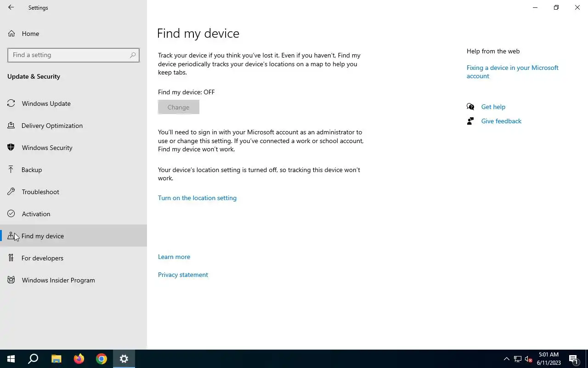Click the Give feedback person icon
Image resolution: width=588 pixels, height=368 pixels.
coord(470,121)
